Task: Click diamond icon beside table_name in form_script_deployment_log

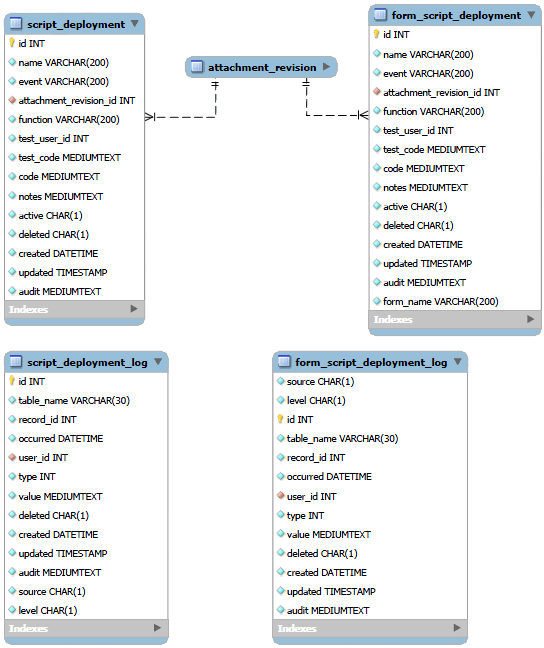Action: coord(281,438)
